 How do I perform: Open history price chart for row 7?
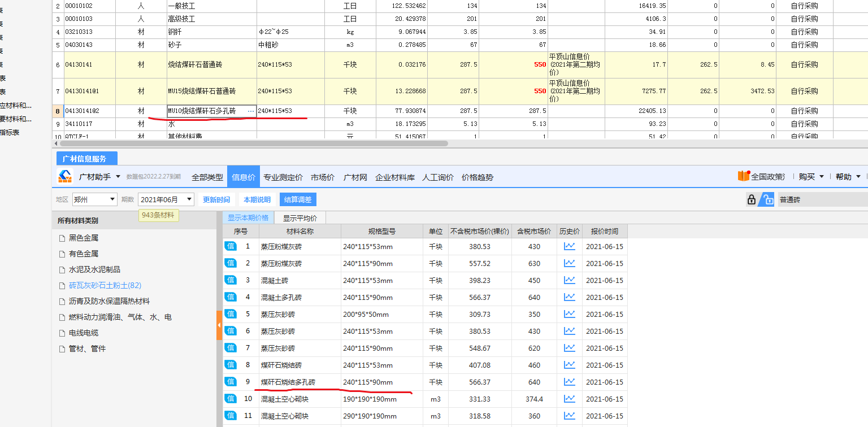pos(569,348)
